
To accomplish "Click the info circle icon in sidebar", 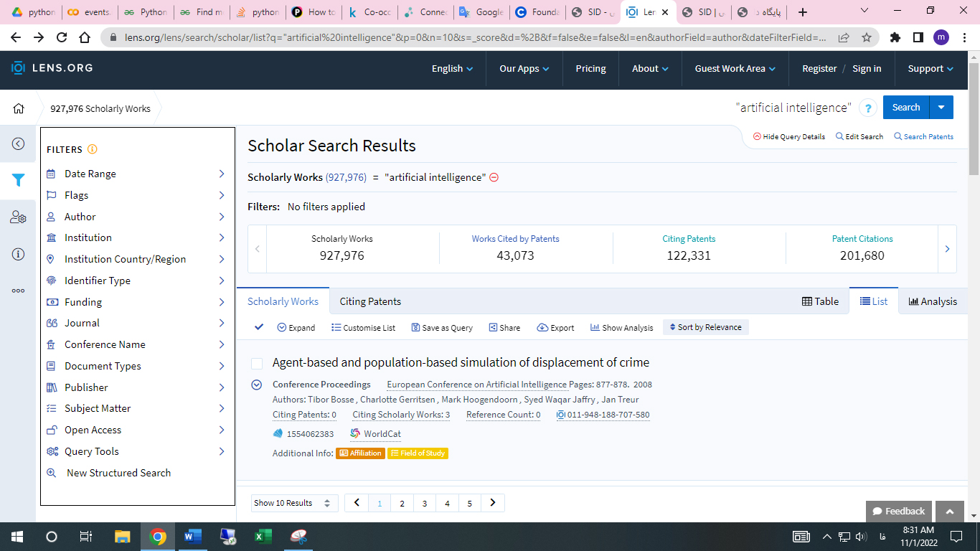I will [x=18, y=254].
